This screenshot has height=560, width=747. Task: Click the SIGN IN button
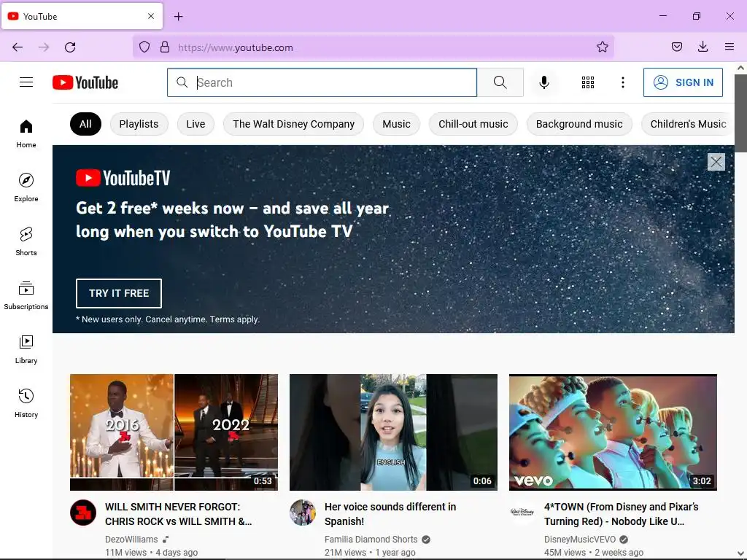click(683, 82)
